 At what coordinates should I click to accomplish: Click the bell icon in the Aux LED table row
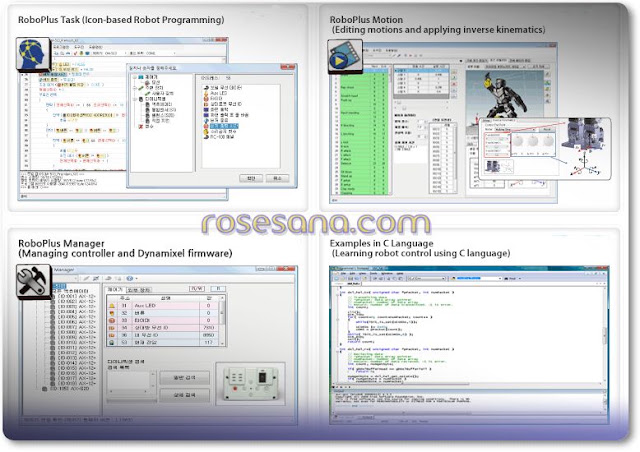(x=112, y=305)
